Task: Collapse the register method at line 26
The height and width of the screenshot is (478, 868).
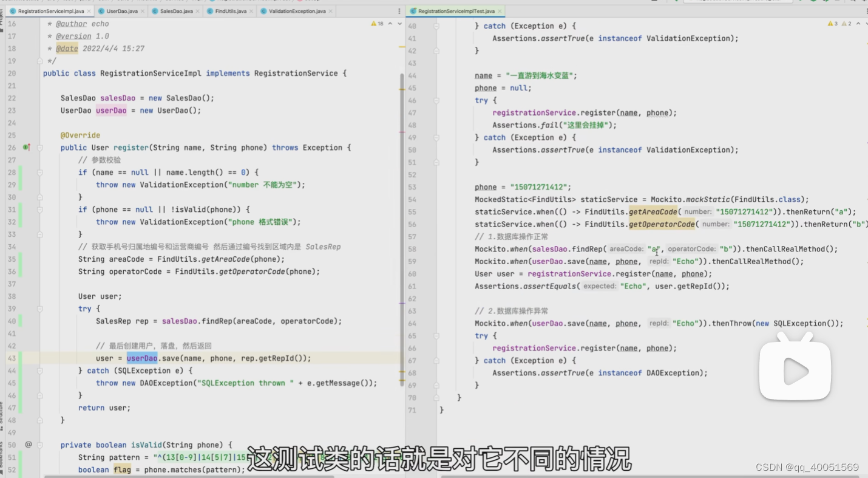Action: [x=39, y=148]
